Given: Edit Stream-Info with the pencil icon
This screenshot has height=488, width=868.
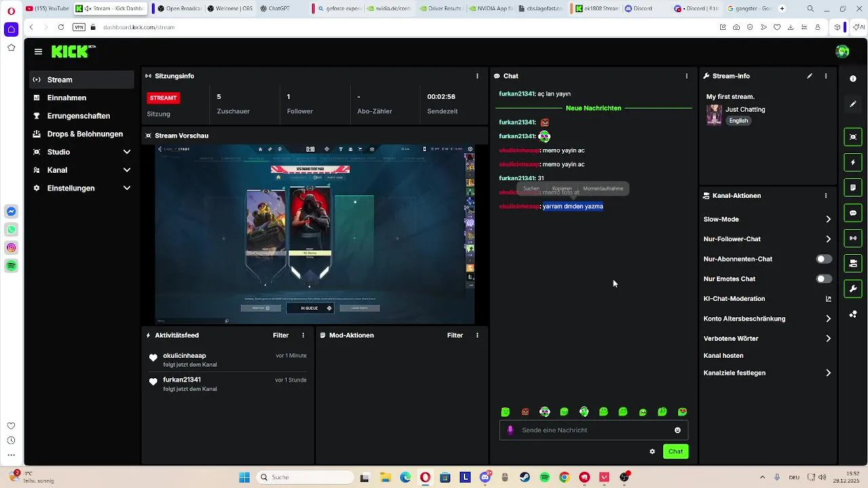Looking at the screenshot, I should (x=810, y=76).
